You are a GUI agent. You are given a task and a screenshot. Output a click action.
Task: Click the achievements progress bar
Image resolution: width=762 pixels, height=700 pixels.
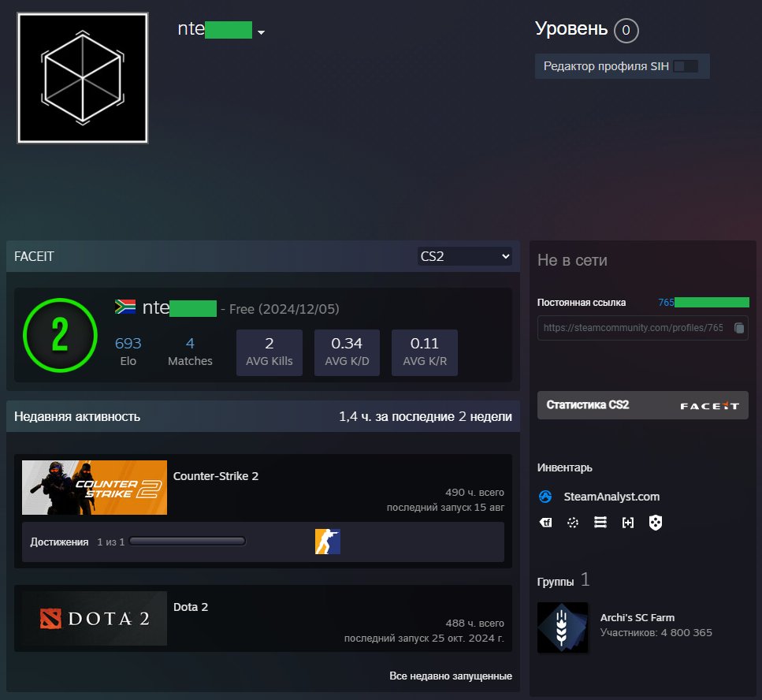[x=188, y=542]
